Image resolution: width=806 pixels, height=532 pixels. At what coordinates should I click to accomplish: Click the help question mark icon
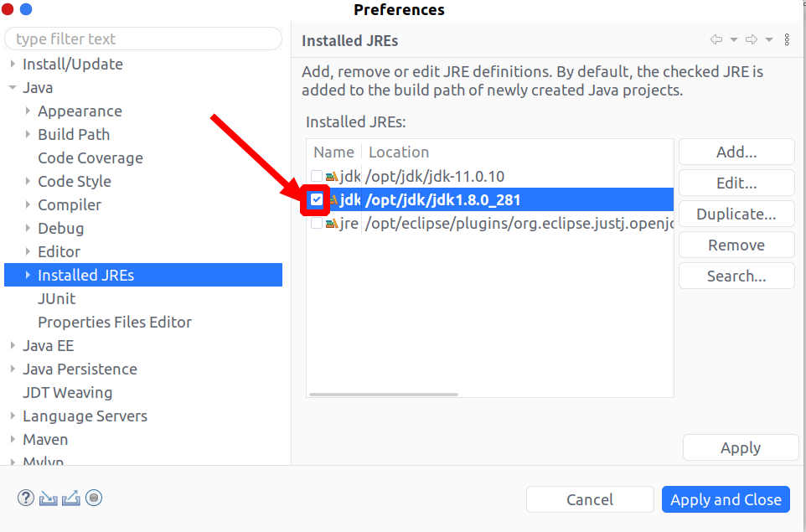(26, 498)
